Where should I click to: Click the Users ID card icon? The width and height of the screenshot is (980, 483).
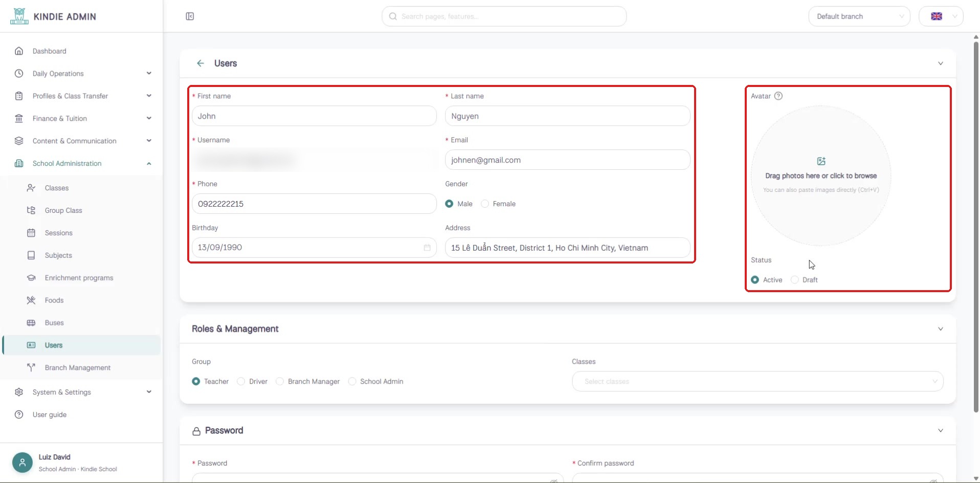31,345
